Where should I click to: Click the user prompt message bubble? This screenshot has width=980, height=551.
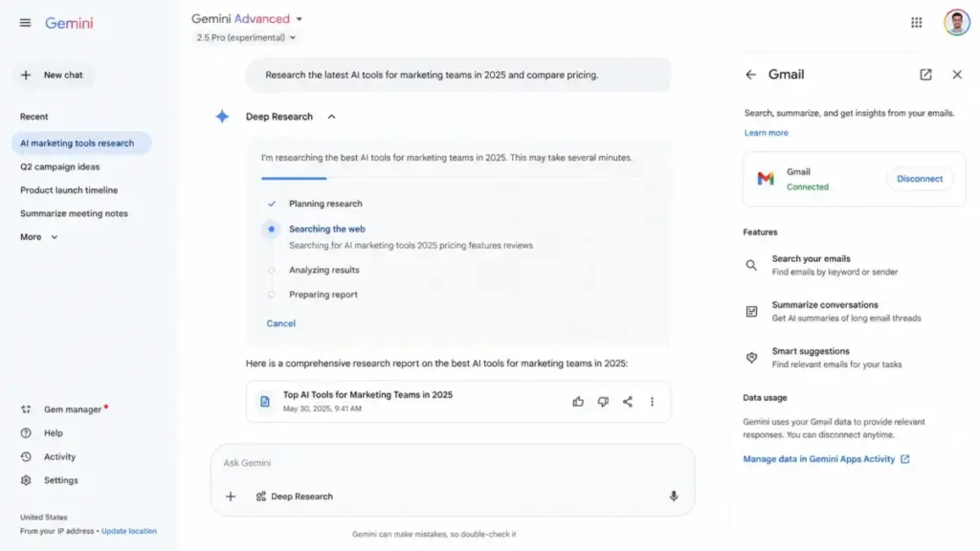pos(458,75)
